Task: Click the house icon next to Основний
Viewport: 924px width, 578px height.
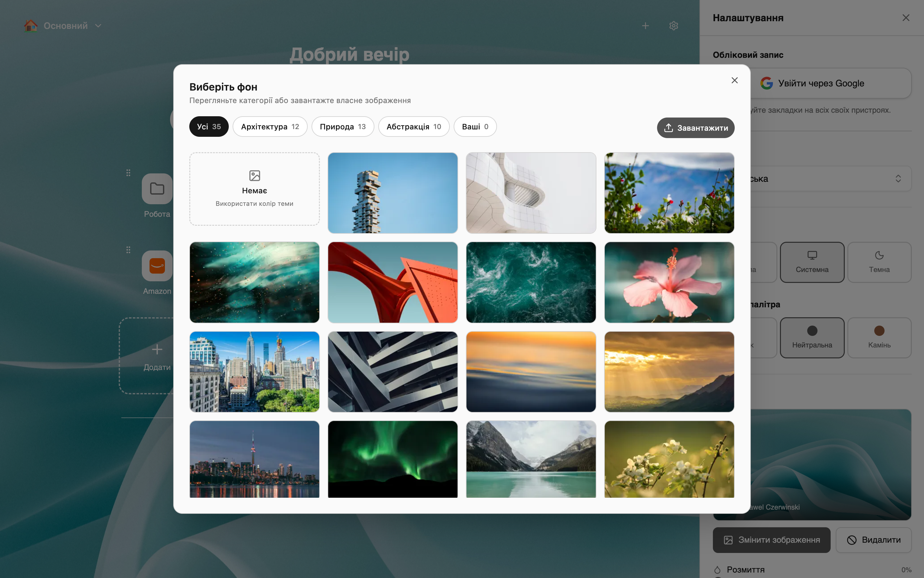Action: coord(31,26)
